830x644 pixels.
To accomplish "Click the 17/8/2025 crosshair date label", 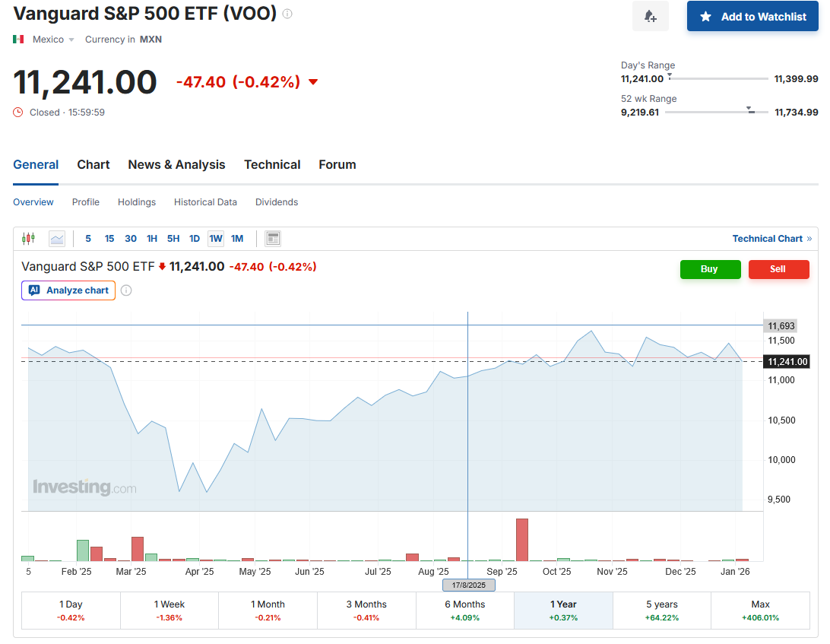I will click(469, 585).
